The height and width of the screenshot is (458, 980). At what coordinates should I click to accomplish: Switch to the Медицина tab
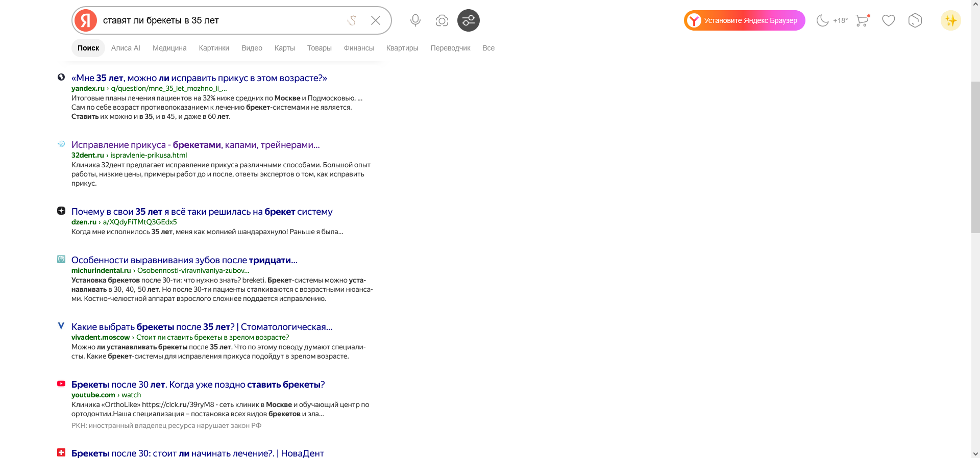[169, 48]
